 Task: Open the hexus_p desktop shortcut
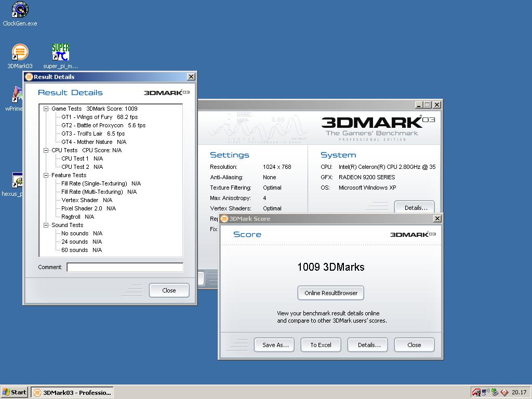[12, 184]
